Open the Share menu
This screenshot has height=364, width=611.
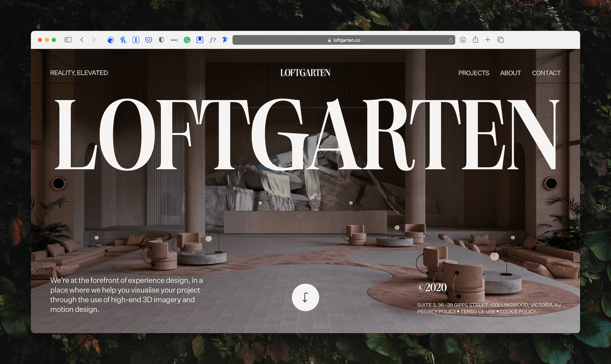tap(475, 40)
